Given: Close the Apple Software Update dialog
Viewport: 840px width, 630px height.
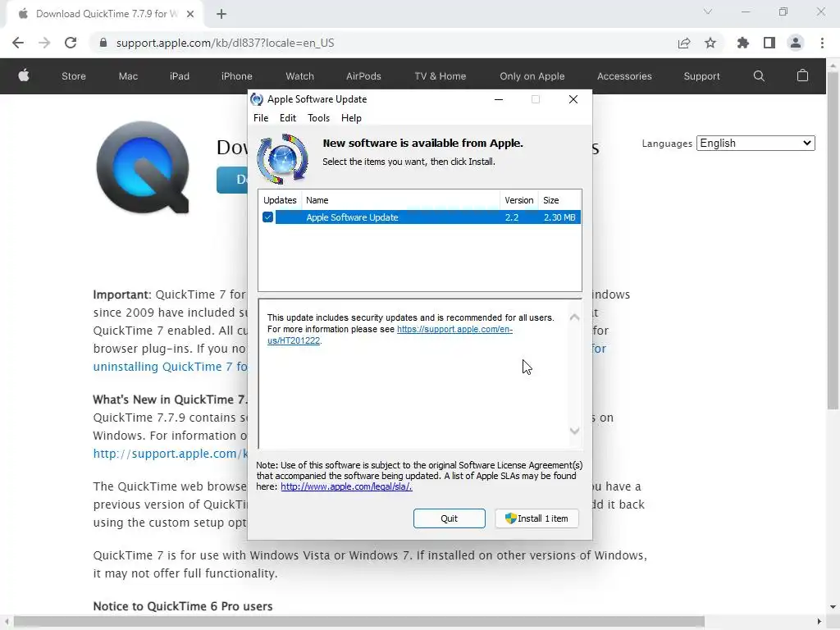Looking at the screenshot, I should [573, 99].
